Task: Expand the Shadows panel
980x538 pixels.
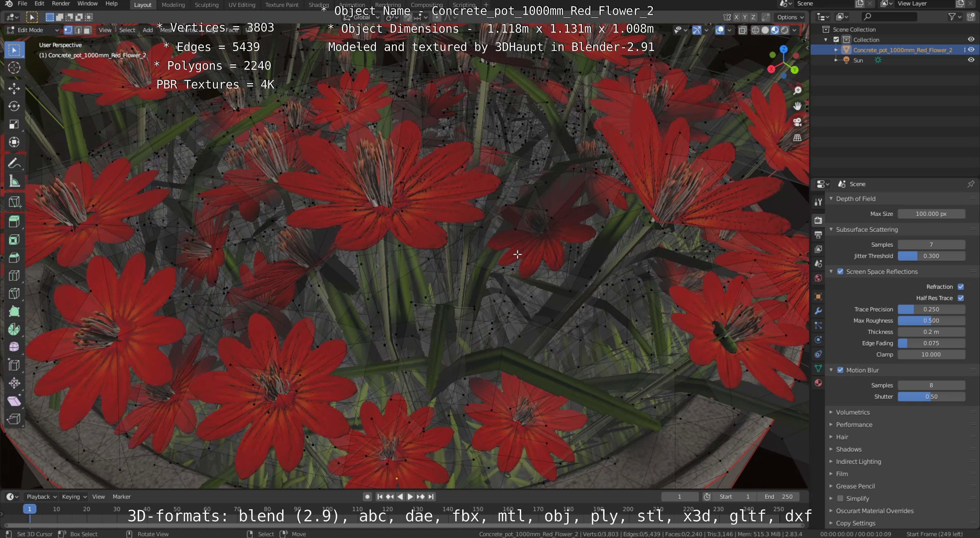Action: click(x=848, y=449)
